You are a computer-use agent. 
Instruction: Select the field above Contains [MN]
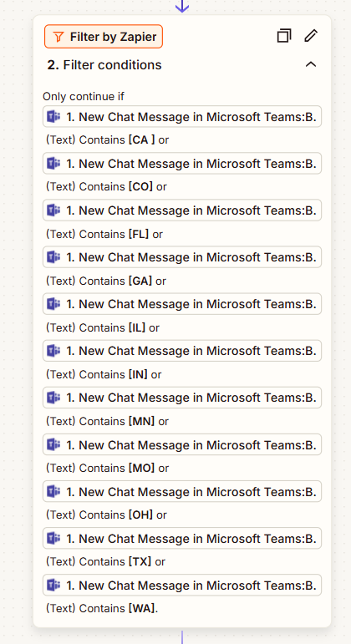(182, 398)
